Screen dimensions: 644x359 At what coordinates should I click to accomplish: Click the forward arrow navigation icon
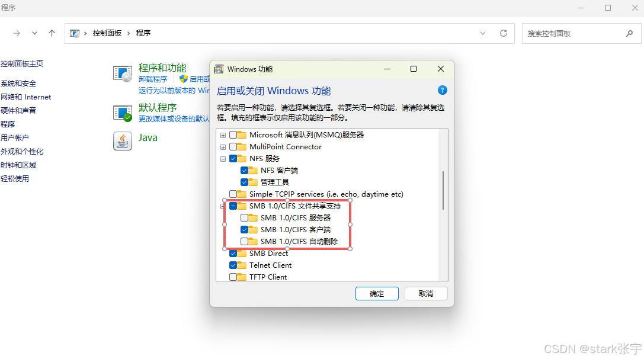click(x=17, y=33)
